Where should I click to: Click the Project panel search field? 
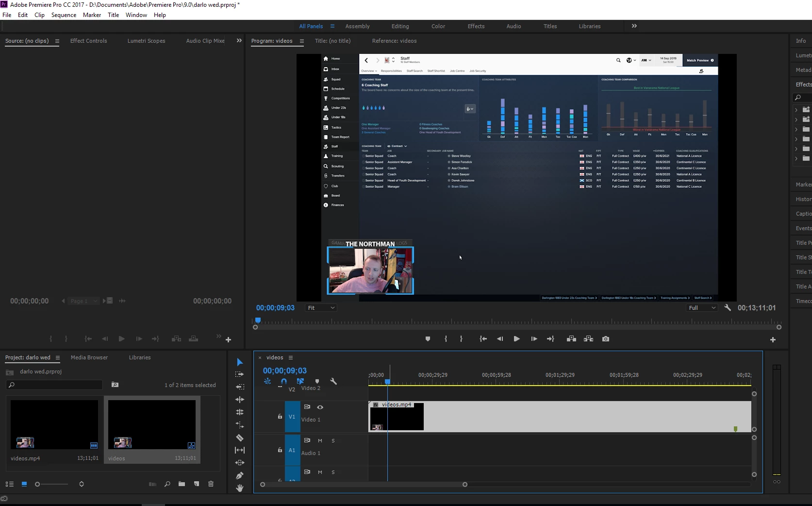[x=54, y=385]
